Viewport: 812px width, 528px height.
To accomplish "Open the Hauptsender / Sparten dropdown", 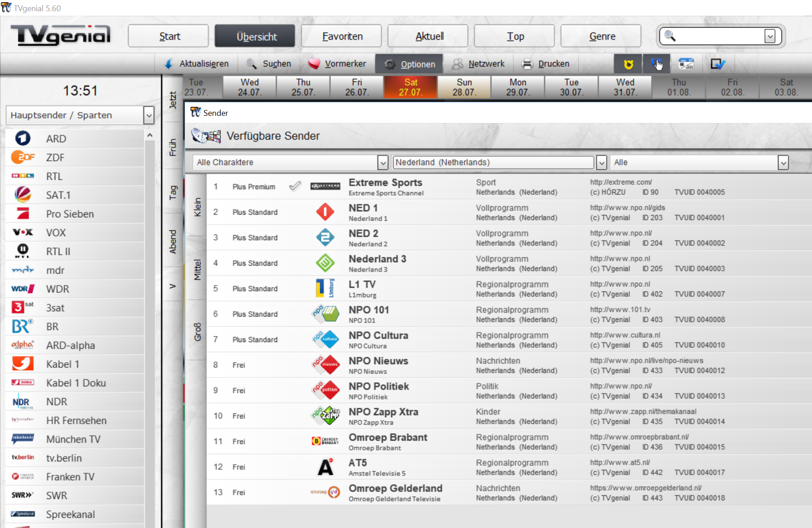I will pos(149,115).
